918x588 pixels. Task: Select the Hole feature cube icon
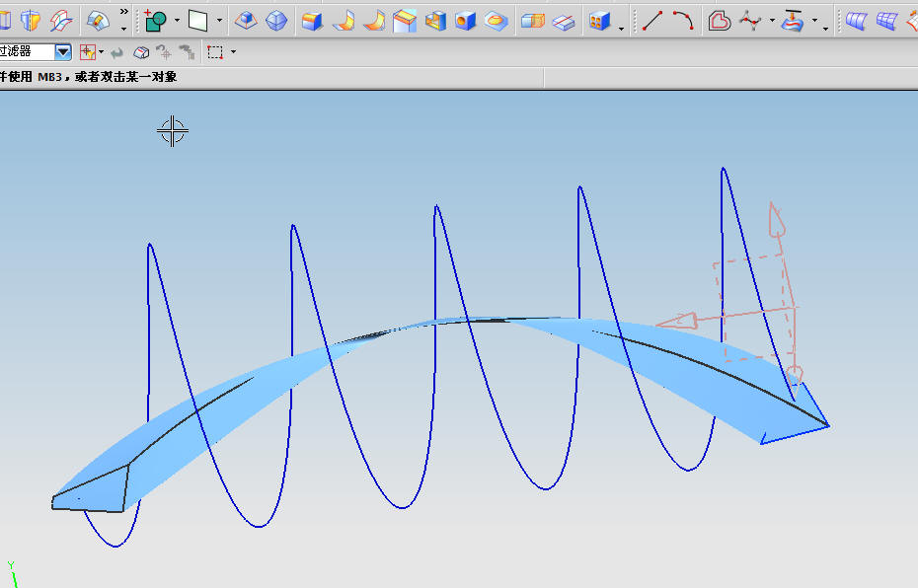pyautogui.click(x=466, y=21)
